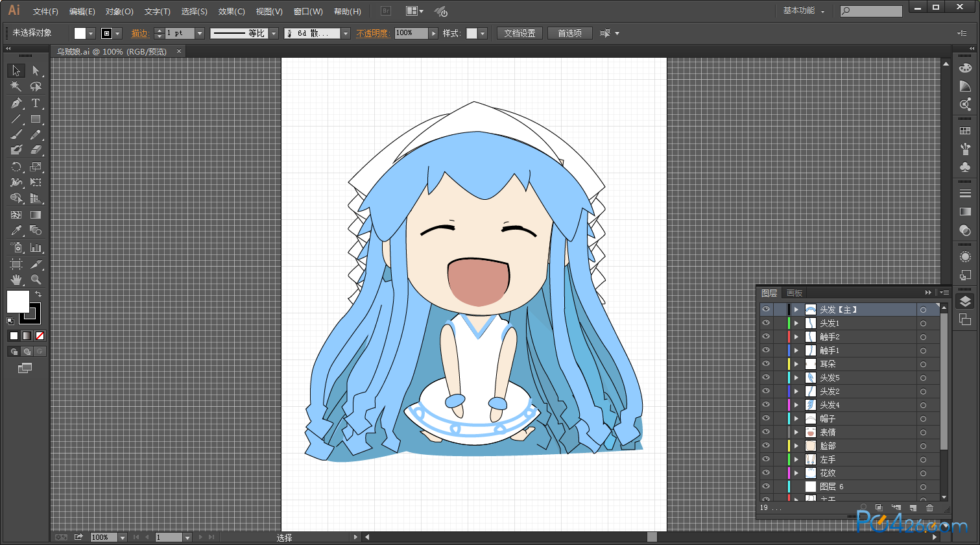This screenshot has height=545, width=980.
Task: Select the Eraser tool
Action: pos(36,150)
